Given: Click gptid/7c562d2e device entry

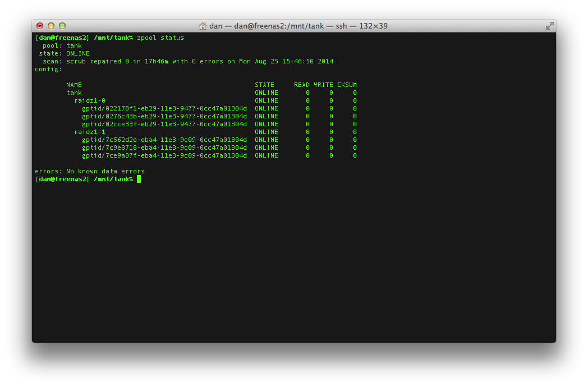Looking at the screenshot, I should point(164,140).
